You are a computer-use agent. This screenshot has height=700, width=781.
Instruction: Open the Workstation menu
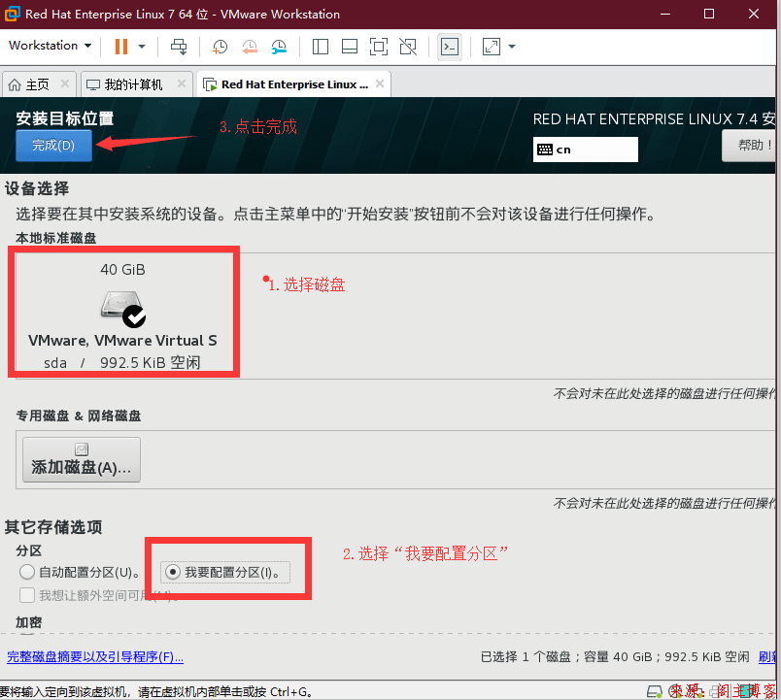coord(50,46)
